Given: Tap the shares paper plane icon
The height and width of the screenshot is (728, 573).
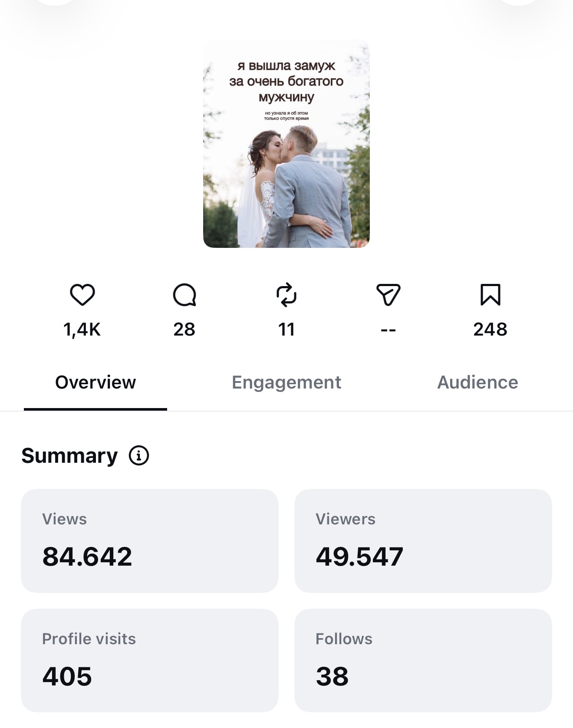Looking at the screenshot, I should 388,295.
